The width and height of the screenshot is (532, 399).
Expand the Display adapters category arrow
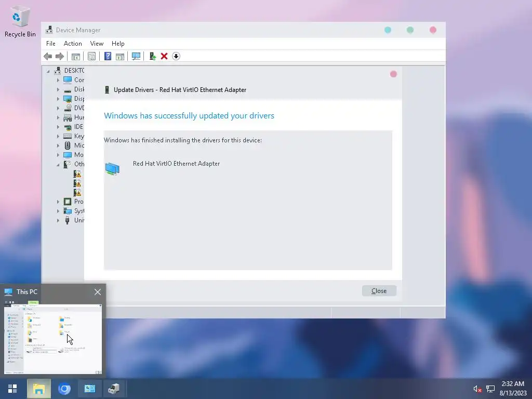[58, 99]
